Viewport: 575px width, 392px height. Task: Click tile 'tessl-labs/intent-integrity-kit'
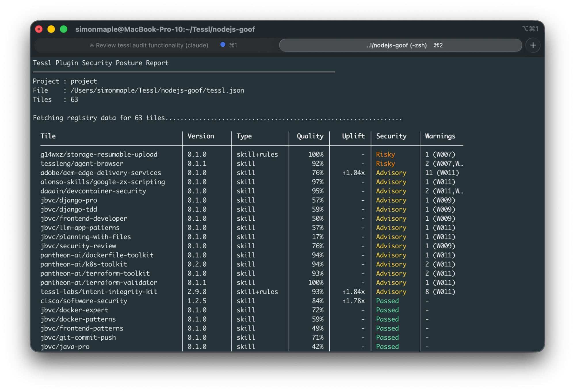coord(99,292)
